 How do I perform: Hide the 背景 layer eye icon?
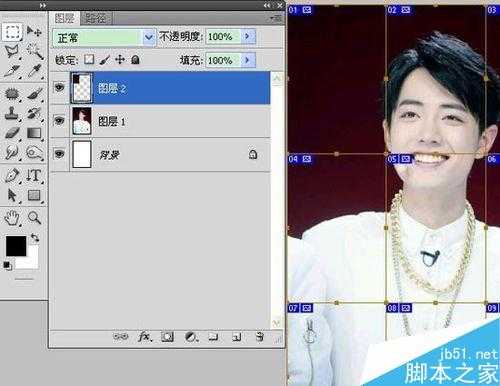tap(59, 154)
